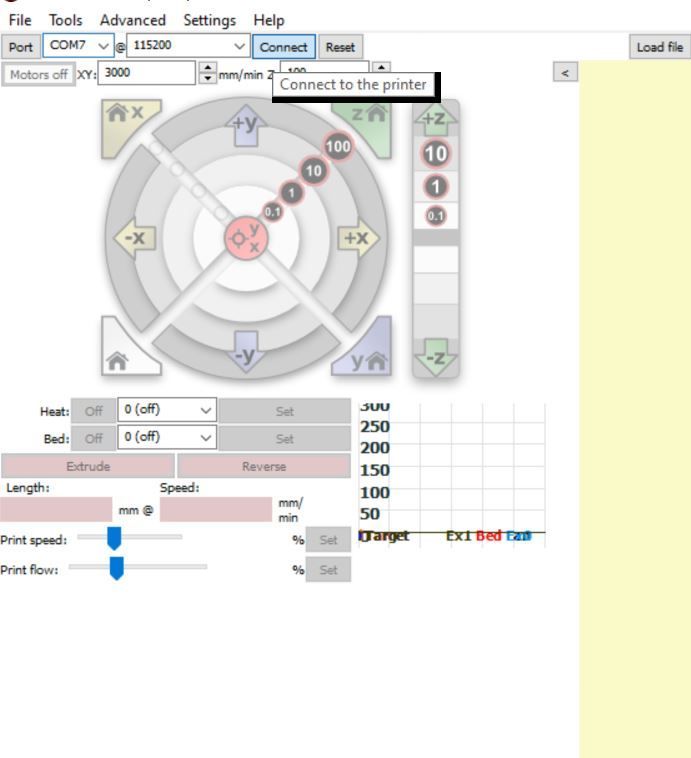Open the Bed temperature dropdown
691x758 pixels.
coord(167,437)
